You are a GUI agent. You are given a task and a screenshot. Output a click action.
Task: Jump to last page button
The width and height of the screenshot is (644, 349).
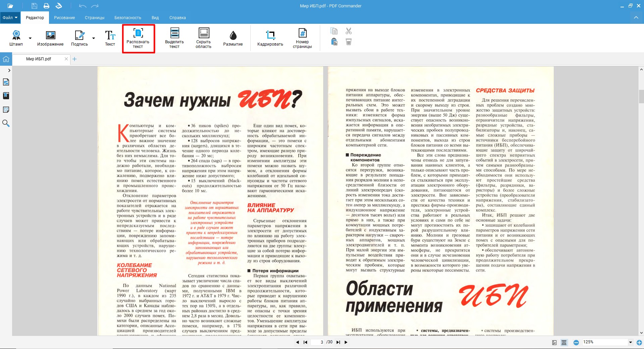[x=338, y=342]
